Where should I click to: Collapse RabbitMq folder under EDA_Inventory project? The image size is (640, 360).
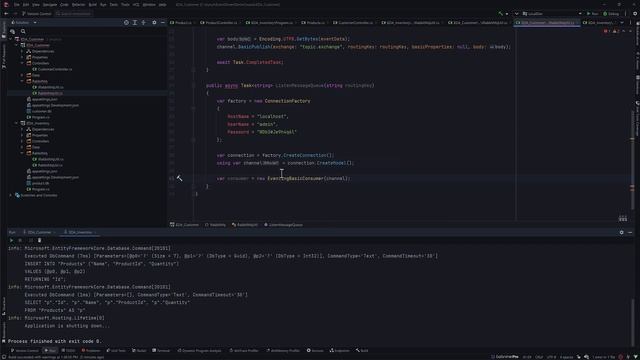pyautogui.click(x=22, y=153)
